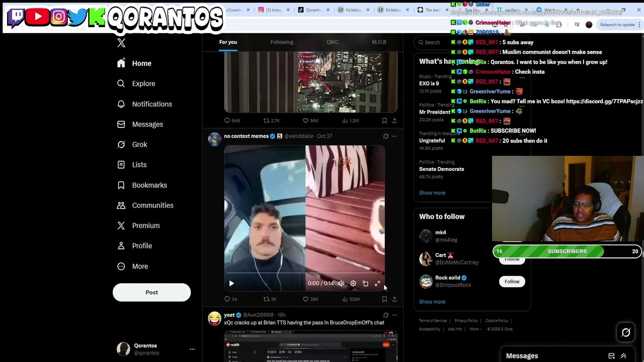Screen dimensions: 644x362
Task: Like the top city video post
Action: [x=310, y=121]
